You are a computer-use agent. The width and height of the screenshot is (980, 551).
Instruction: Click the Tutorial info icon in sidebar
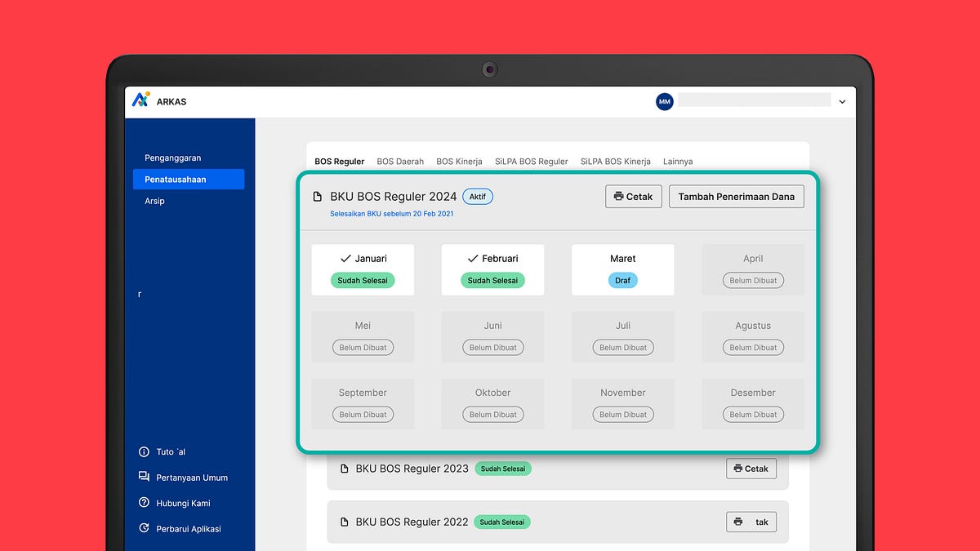click(145, 451)
